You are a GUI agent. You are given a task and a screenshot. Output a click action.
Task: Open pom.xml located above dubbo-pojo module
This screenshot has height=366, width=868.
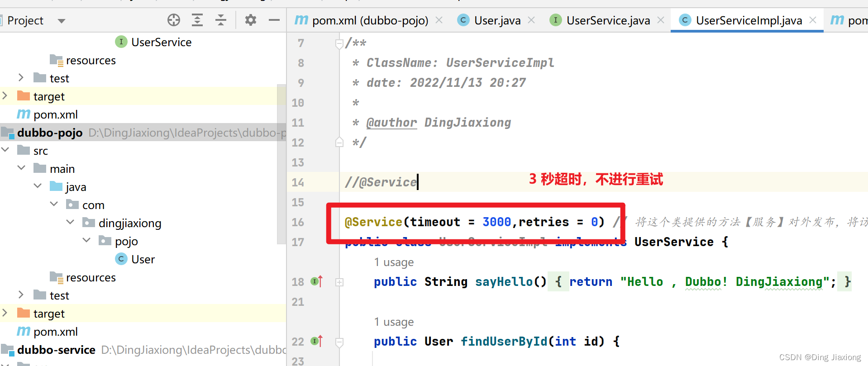(47, 114)
